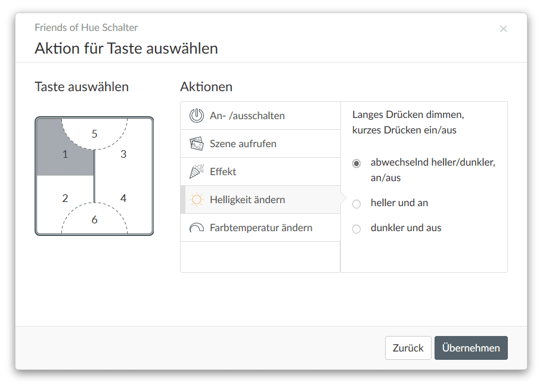Pick the 'Farbtemperatur ändern' action
Image resolution: width=546 pixels, height=392 pixels.
click(260, 228)
